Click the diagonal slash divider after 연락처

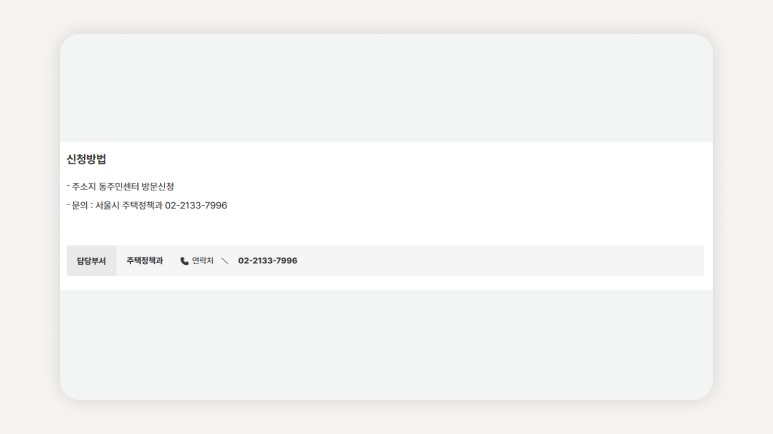(x=225, y=261)
